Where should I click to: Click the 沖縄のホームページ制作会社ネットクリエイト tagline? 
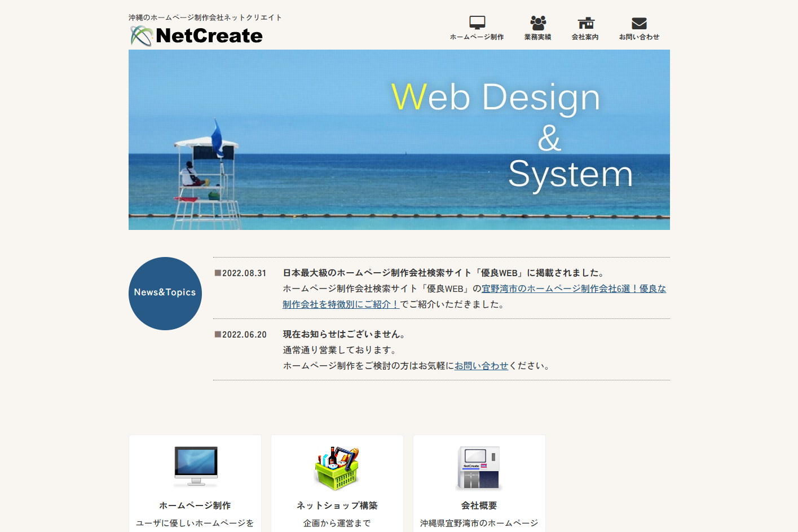[x=205, y=17]
